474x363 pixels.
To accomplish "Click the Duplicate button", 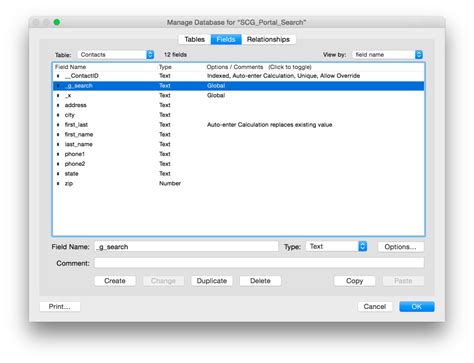I will point(212,281).
